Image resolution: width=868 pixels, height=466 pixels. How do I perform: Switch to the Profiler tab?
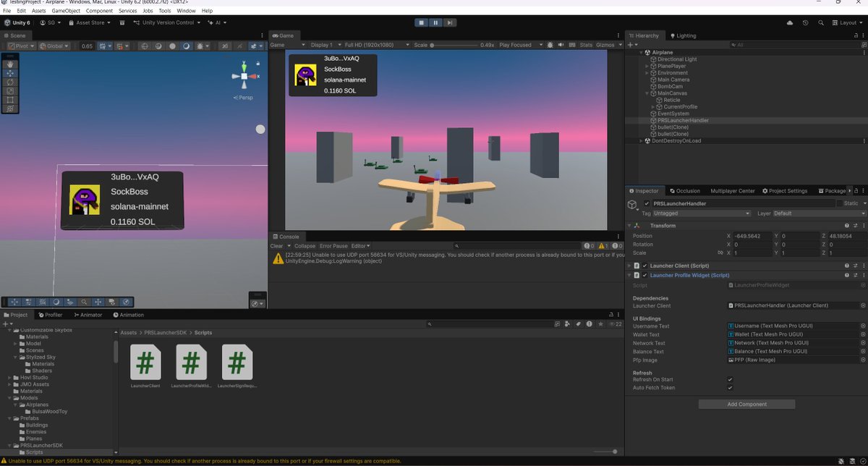click(50, 315)
